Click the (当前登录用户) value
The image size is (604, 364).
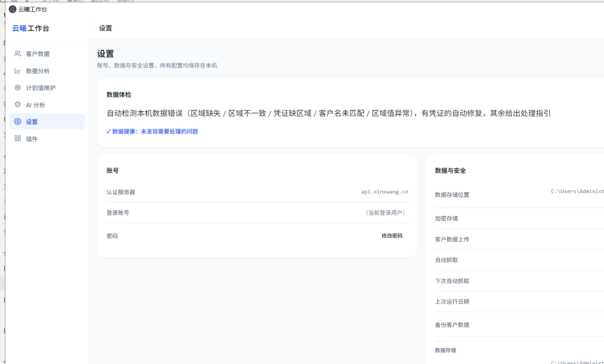385,213
